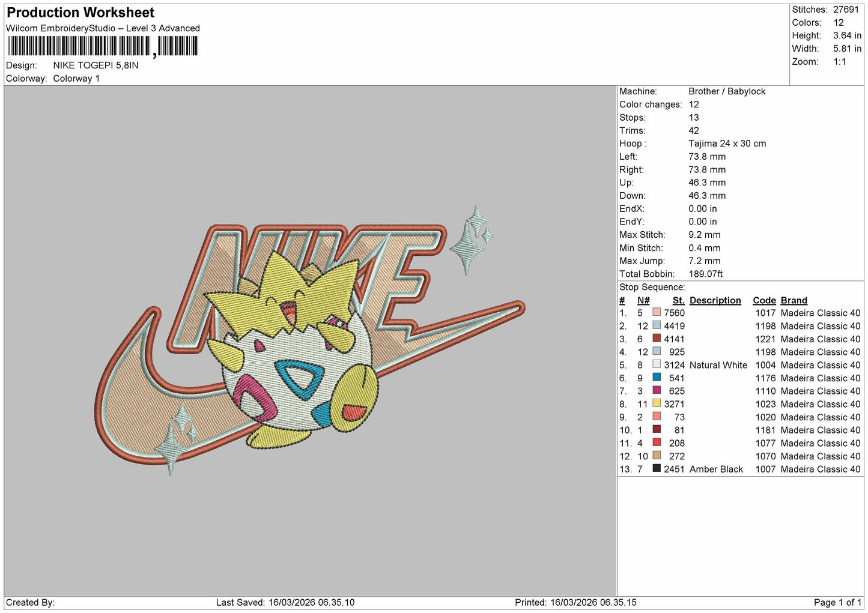Click the 'Colorway 1' value
Viewport: 868px width, 613px height.
tap(76, 79)
